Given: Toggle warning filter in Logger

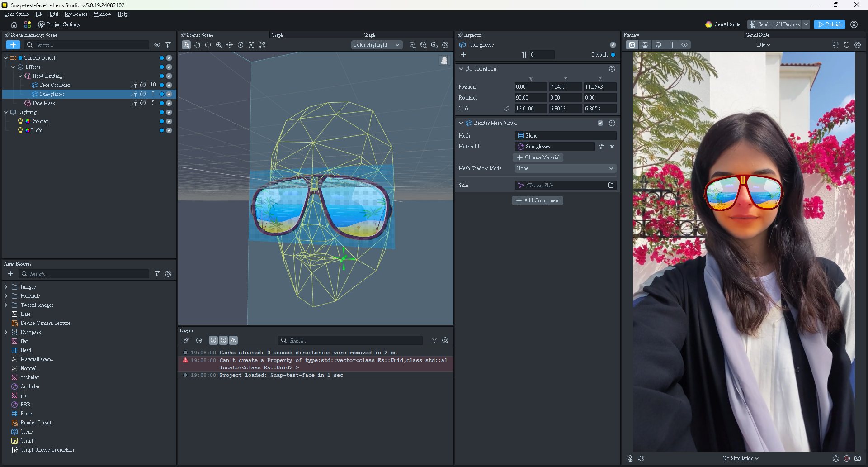Looking at the screenshot, I should pos(233,340).
